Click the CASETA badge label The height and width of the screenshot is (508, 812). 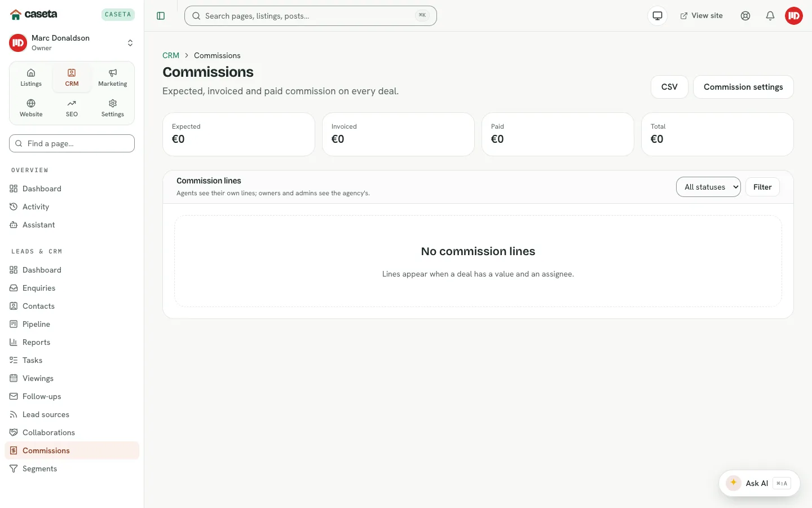tap(118, 15)
